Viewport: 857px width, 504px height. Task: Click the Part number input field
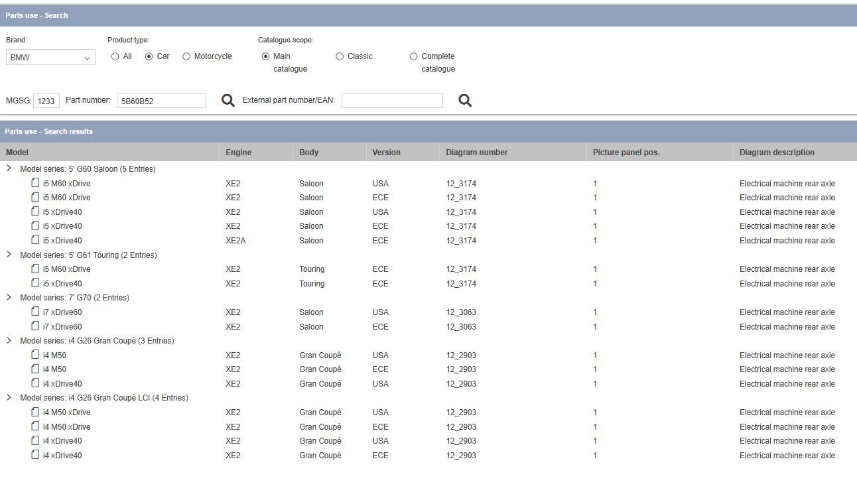coord(161,101)
